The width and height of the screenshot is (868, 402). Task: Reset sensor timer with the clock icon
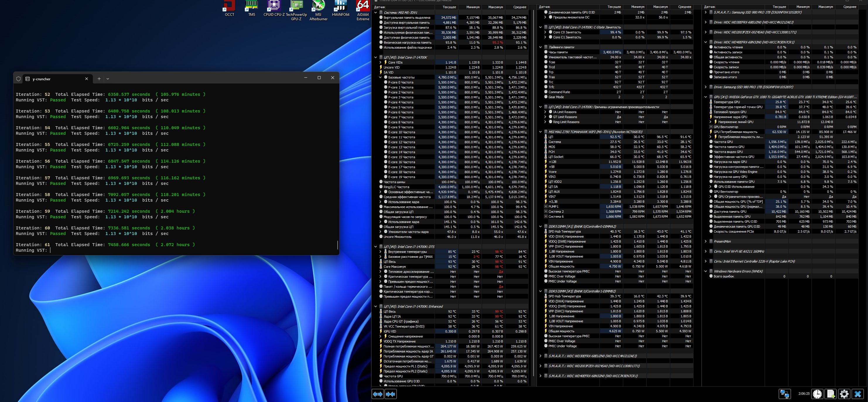coord(817,394)
